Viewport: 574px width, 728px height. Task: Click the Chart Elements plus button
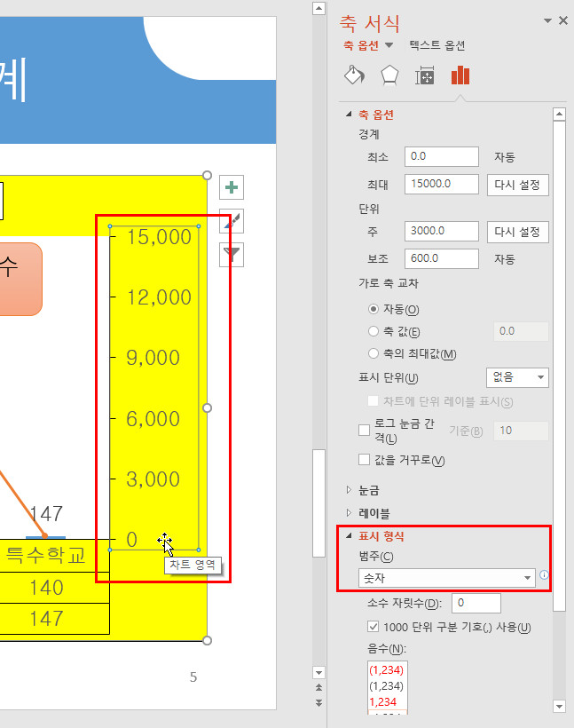pyautogui.click(x=232, y=187)
